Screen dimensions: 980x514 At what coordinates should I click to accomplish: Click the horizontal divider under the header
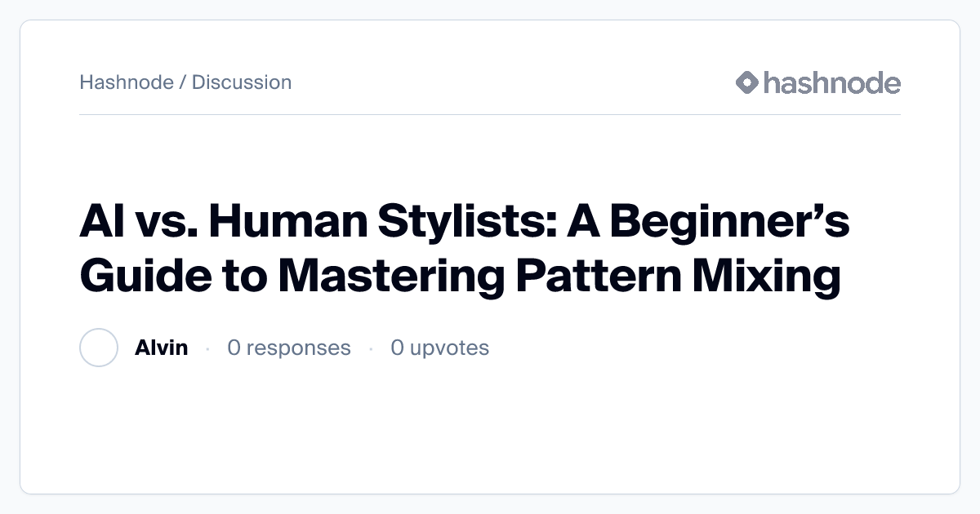[490, 115]
